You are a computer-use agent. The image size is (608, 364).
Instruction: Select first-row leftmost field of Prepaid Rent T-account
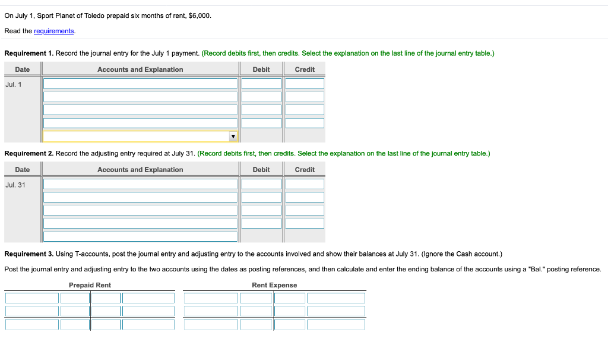(x=32, y=298)
